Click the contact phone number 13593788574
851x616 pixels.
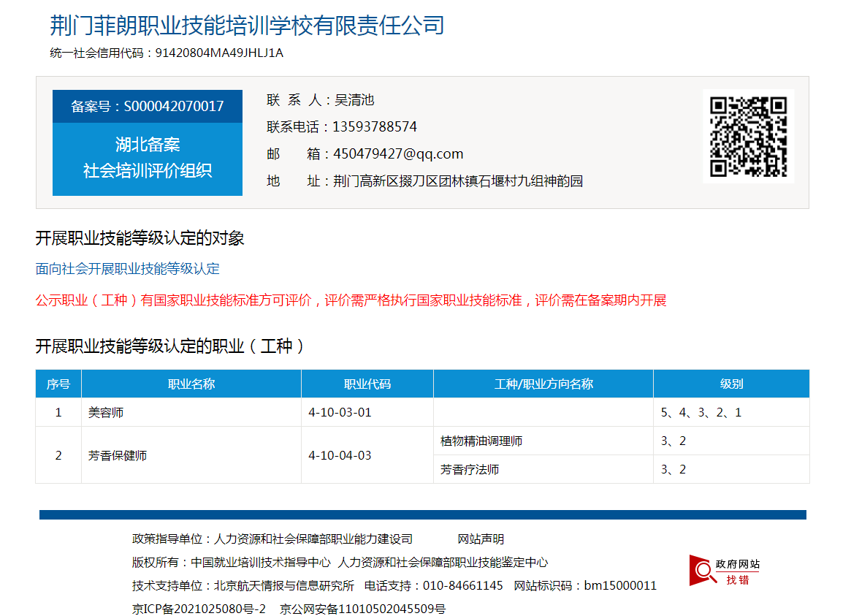click(375, 126)
